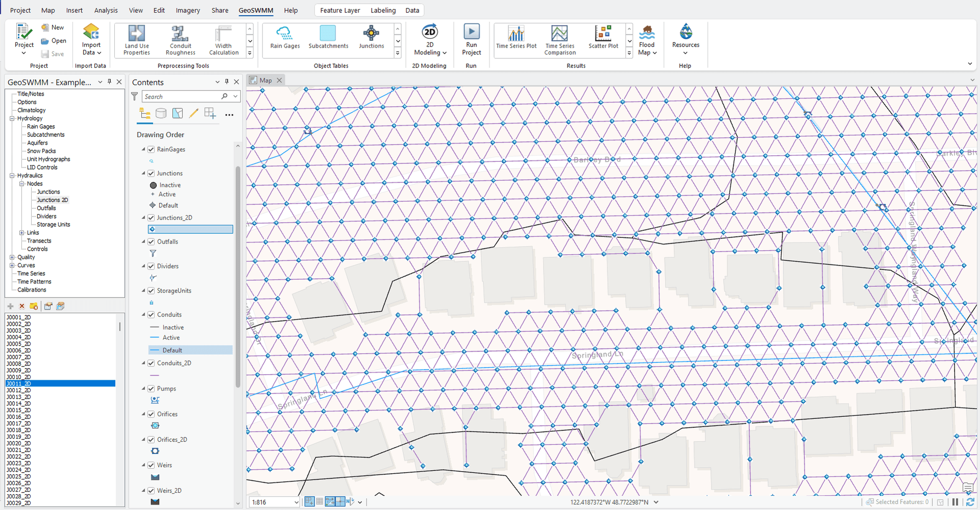Expand the Quality tree node
Screen dimensions: 980x510
pyautogui.click(x=12, y=257)
